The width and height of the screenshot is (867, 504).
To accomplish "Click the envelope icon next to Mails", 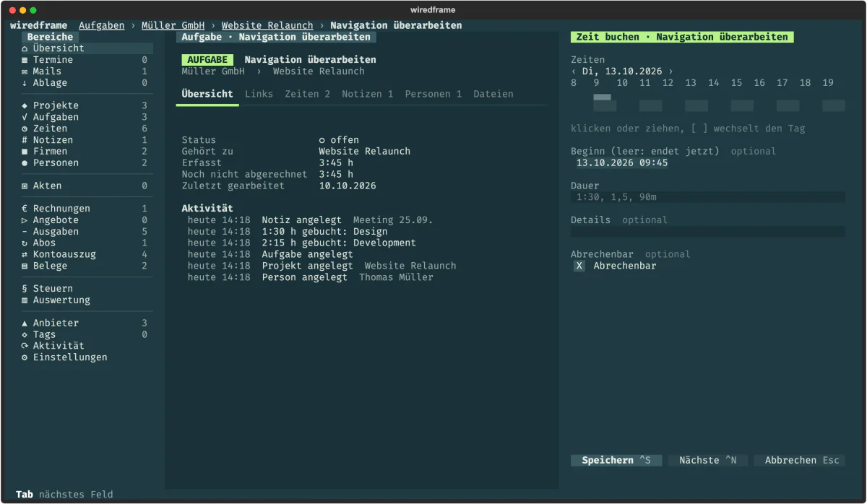I will coord(25,71).
